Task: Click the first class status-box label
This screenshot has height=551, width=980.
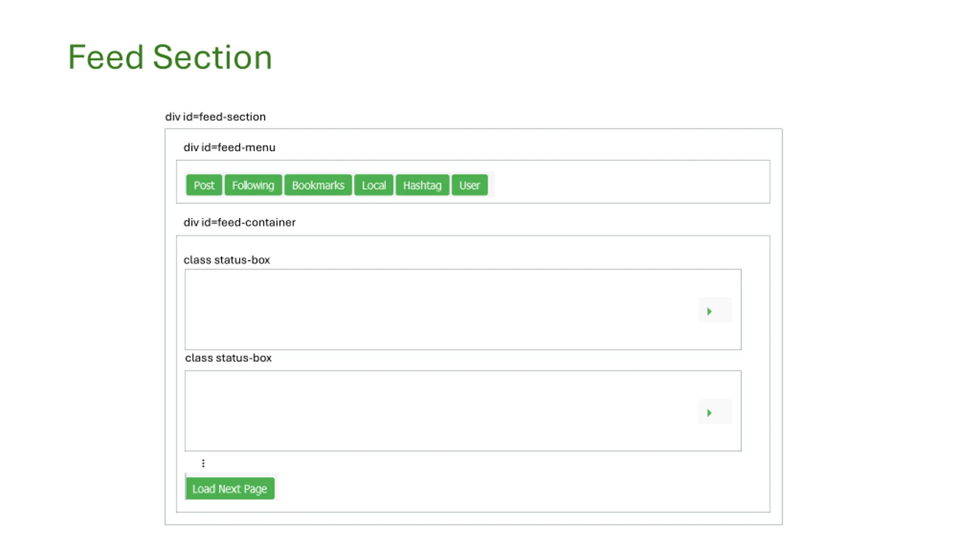Action: tap(227, 260)
